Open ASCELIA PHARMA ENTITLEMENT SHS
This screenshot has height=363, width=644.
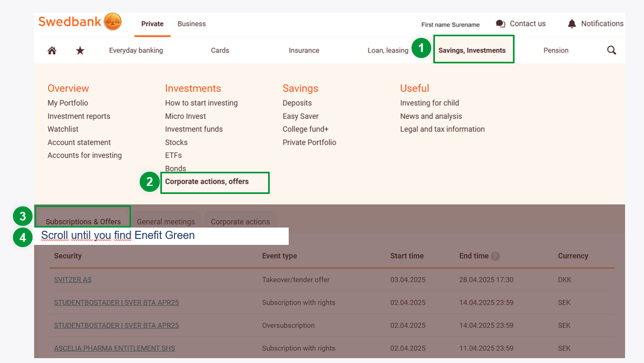(114, 348)
